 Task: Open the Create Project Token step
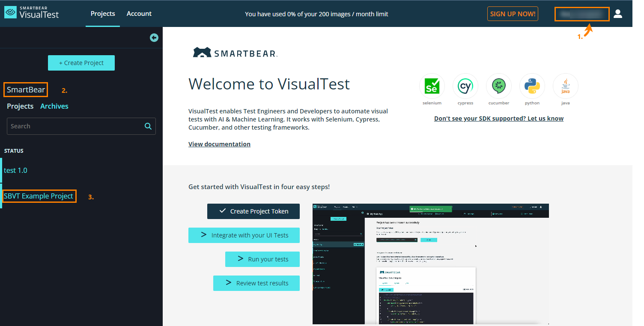[x=253, y=211]
